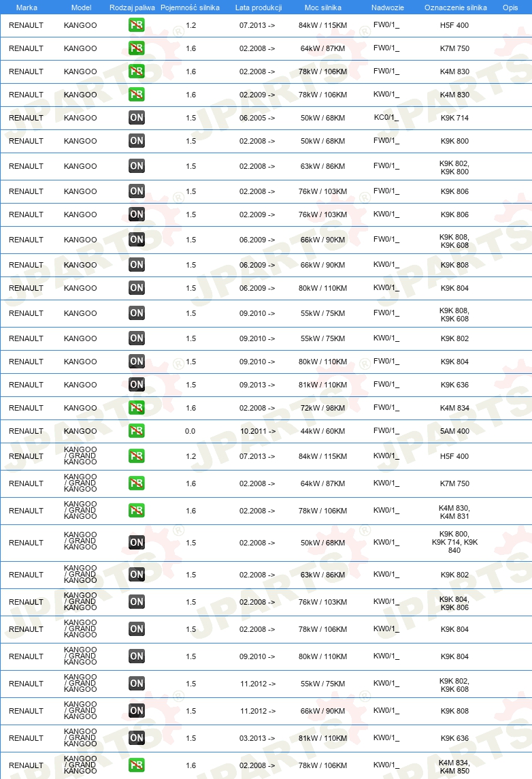The height and width of the screenshot is (779, 532).
Task: Select the ON icon in the 09.2010 KW0/1_ K9K 802 row
Action: point(137,338)
